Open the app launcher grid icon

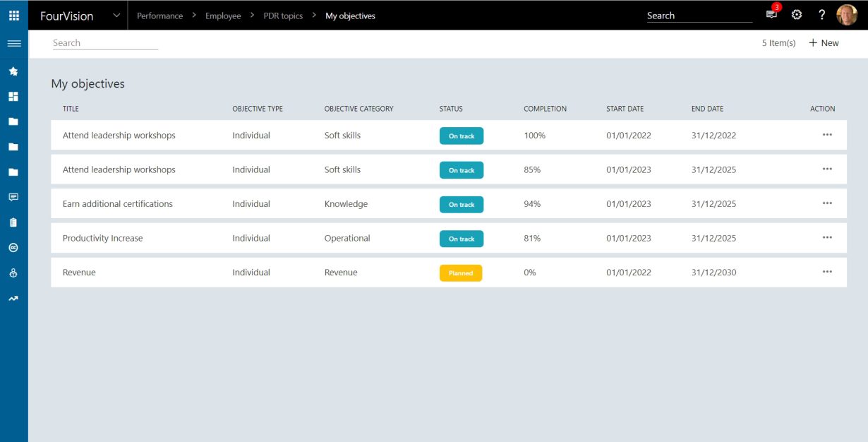[13, 14]
